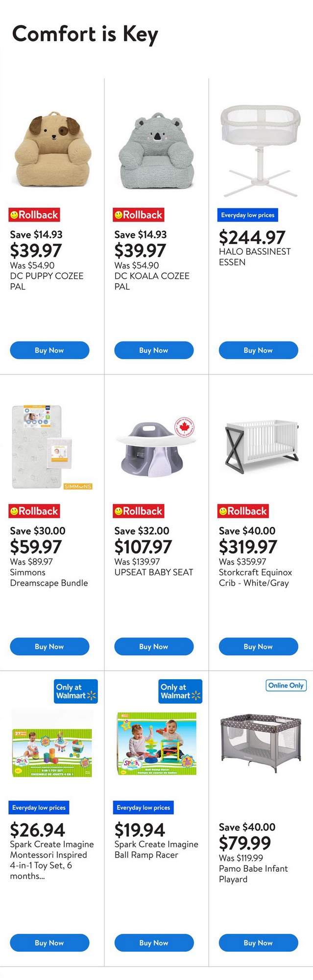This screenshot has height=980, width=313.
Task: Click the Everyday low prices badge on Halo Bassinest
Action: [x=247, y=215]
